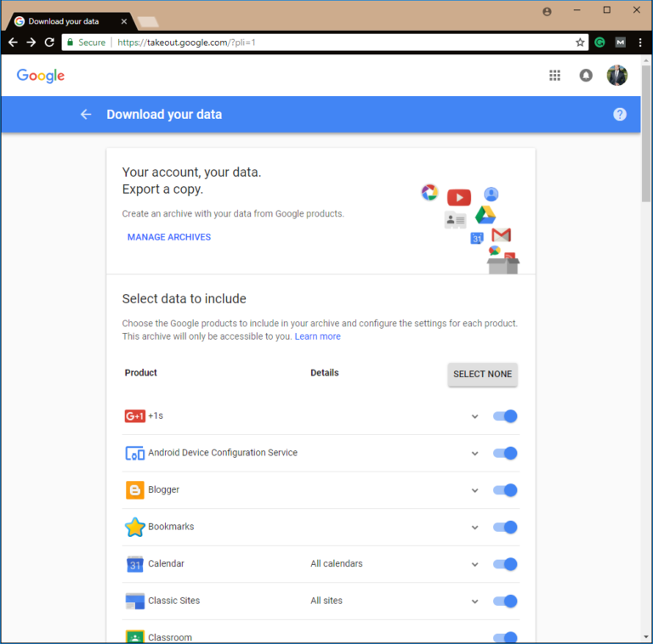Click the account profile picture
The image size is (653, 644).
[616, 76]
